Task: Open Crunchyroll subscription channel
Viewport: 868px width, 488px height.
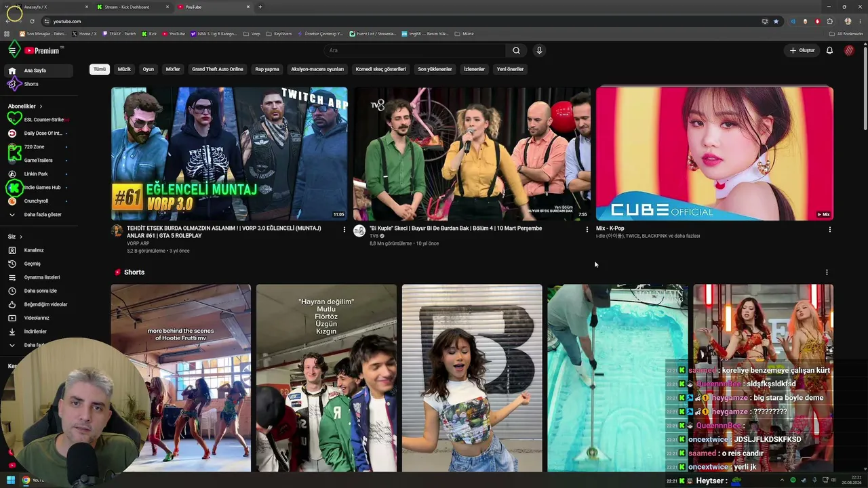Action: click(37, 201)
